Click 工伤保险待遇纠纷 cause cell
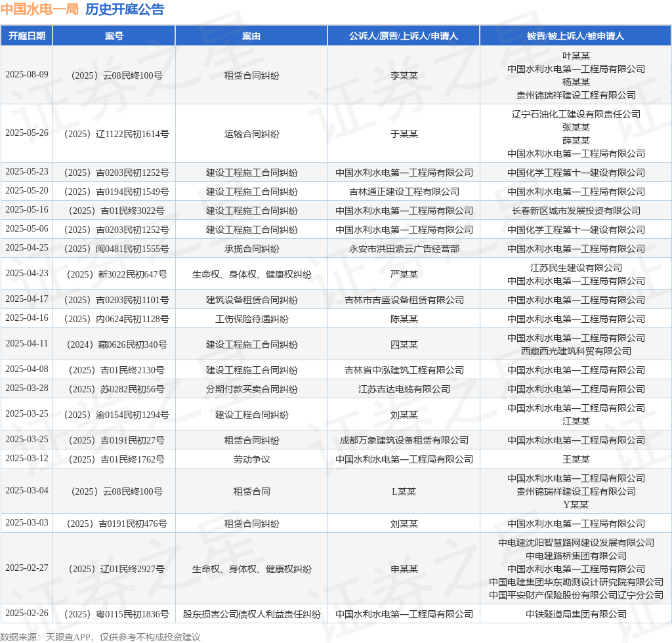This screenshot has height=643, width=672. 251,319
